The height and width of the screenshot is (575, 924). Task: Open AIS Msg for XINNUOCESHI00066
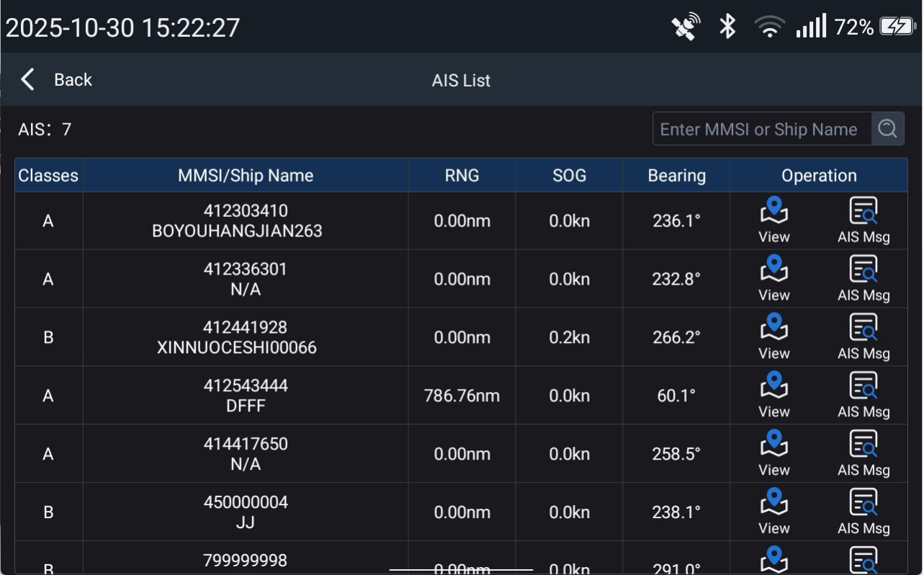pyautogui.click(x=864, y=337)
